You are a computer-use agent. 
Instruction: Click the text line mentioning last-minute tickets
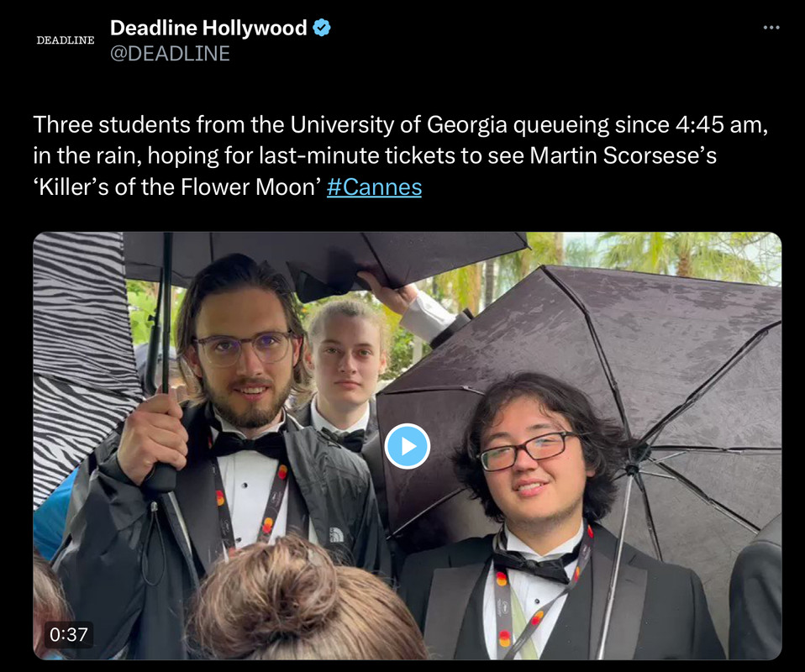tap(375, 156)
